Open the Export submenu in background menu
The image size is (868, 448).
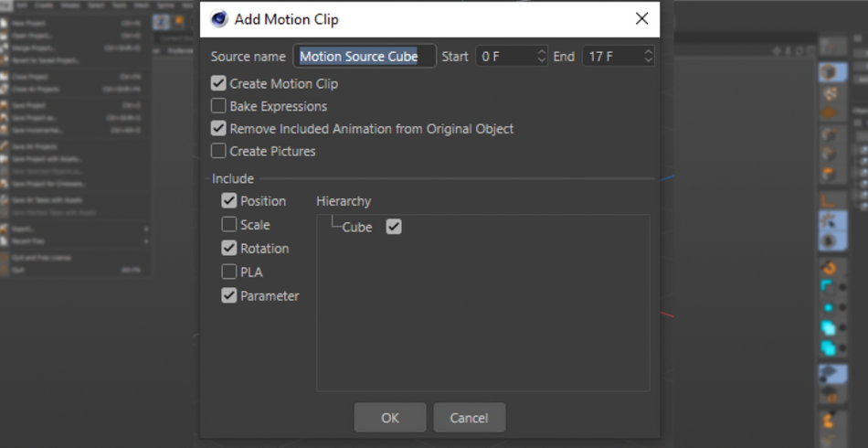(75, 229)
